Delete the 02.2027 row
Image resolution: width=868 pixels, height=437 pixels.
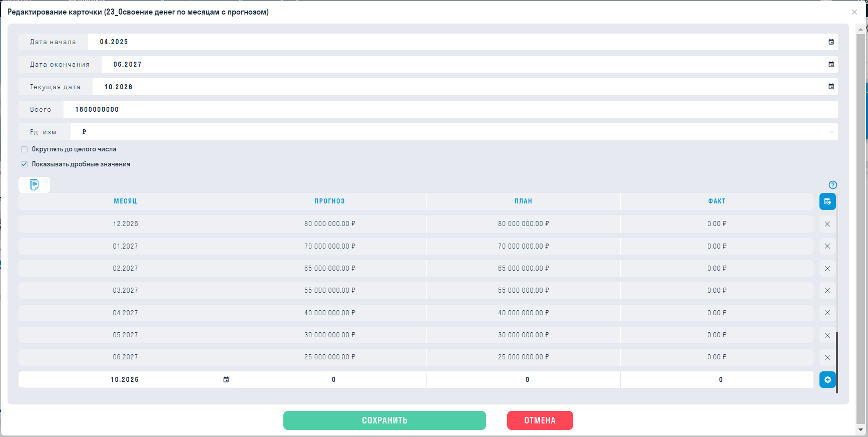pos(827,269)
